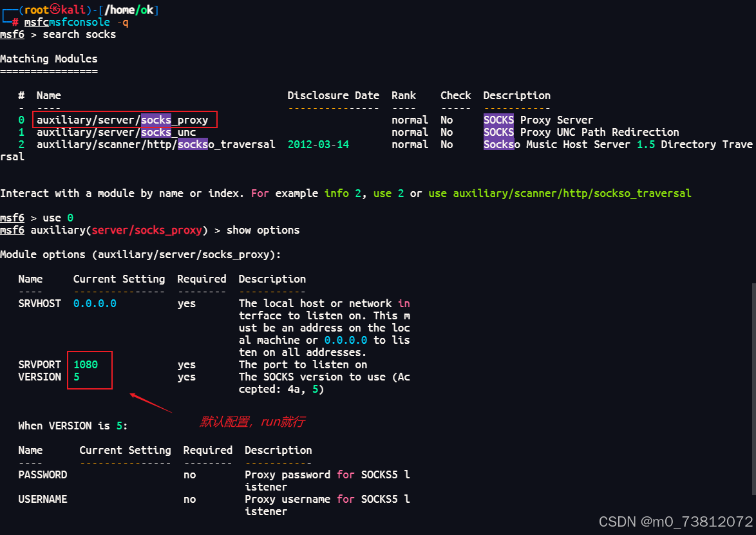Viewport: 756px width, 535px height.
Task: Click 'The port to listen on' description
Action: pyautogui.click(x=303, y=365)
